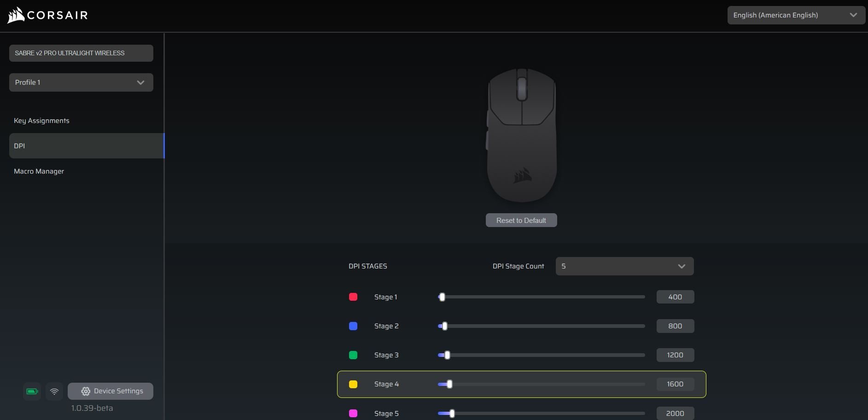This screenshot has height=420, width=868.
Task: Click the Stage 1 DPI value field 400
Action: (x=675, y=297)
